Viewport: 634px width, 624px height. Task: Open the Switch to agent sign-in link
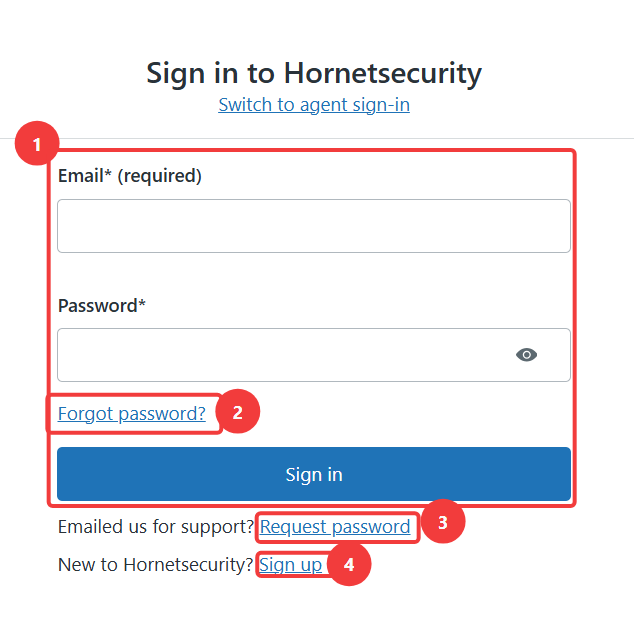coord(314,105)
